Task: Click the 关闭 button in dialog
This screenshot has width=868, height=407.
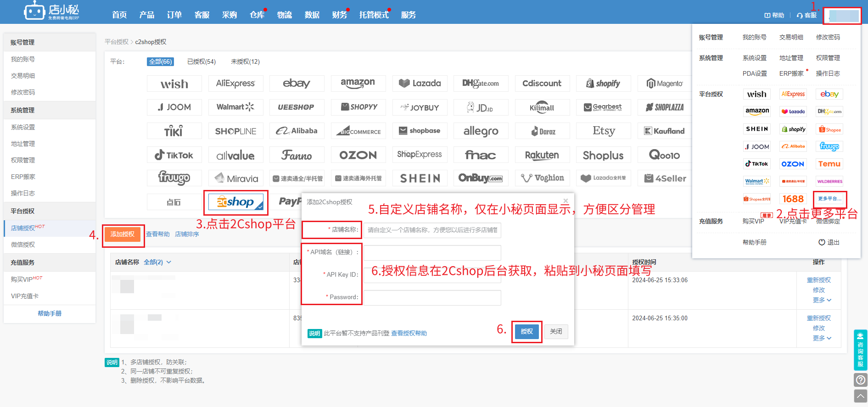Action: 556,331
